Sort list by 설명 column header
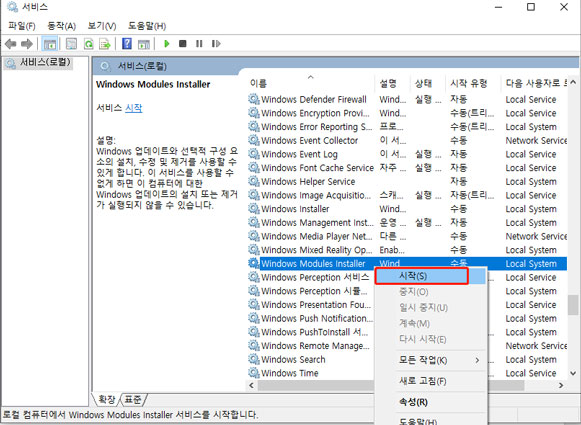 392,83
